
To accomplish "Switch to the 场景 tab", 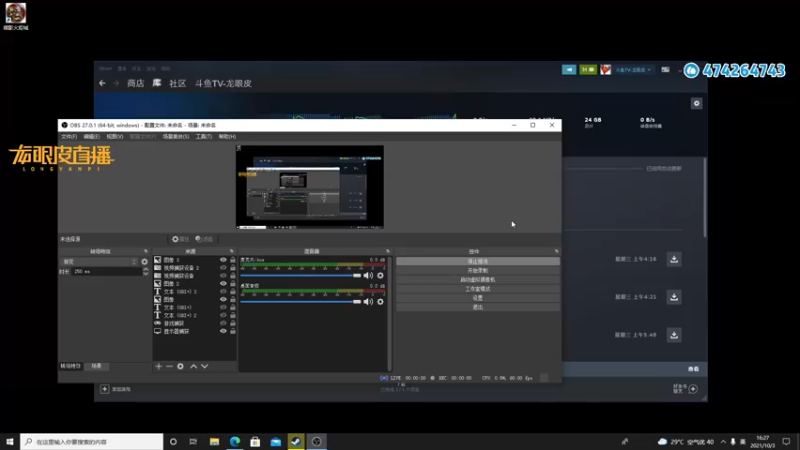I will point(96,366).
